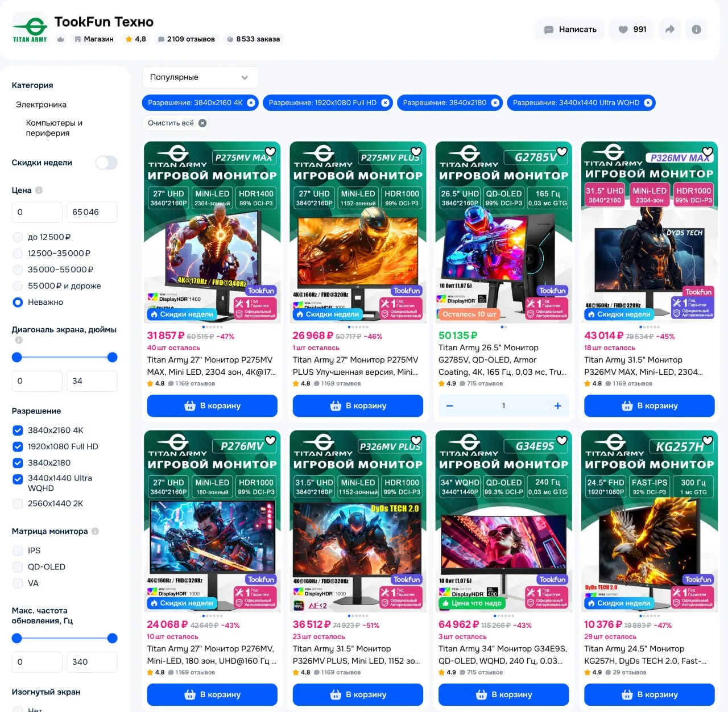Increase G2785V cart quantity with plus
This screenshot has height=712, width=728.
(557, 406)
